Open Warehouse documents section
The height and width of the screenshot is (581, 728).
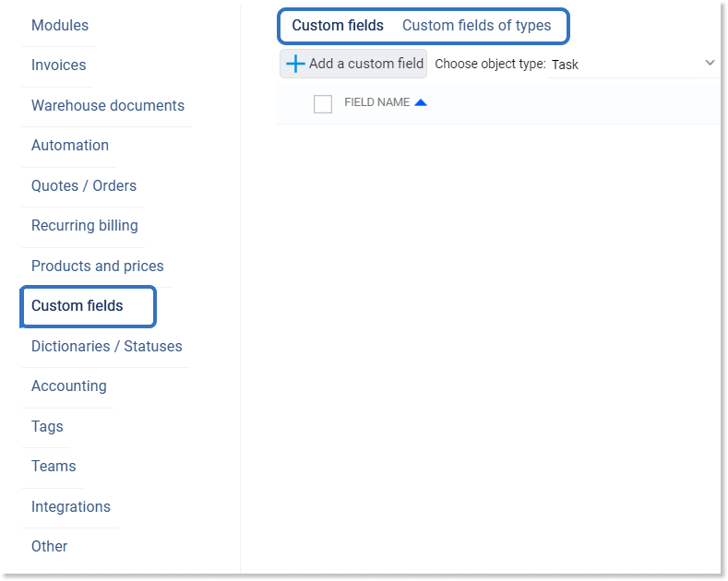point(108,106)
